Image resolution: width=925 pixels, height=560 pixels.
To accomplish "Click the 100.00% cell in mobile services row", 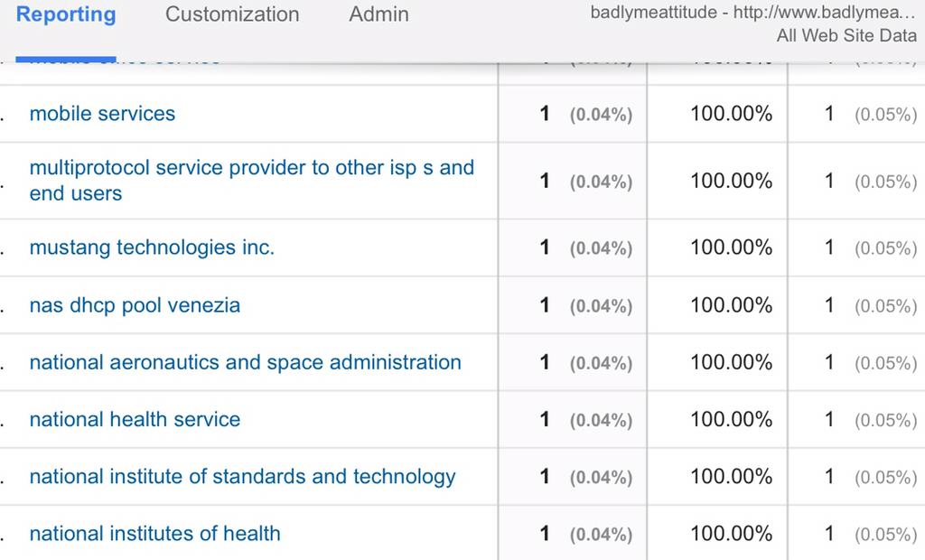I will point(731,114).
